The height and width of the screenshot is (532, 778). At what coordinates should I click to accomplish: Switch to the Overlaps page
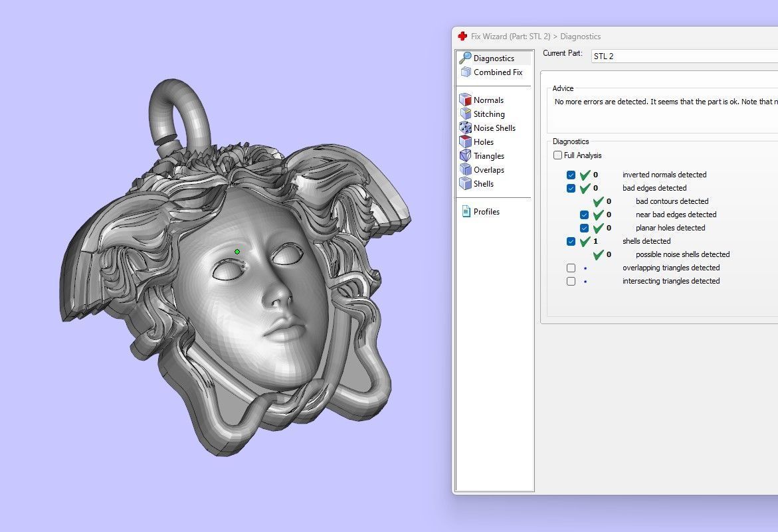(x=489, y=169)
